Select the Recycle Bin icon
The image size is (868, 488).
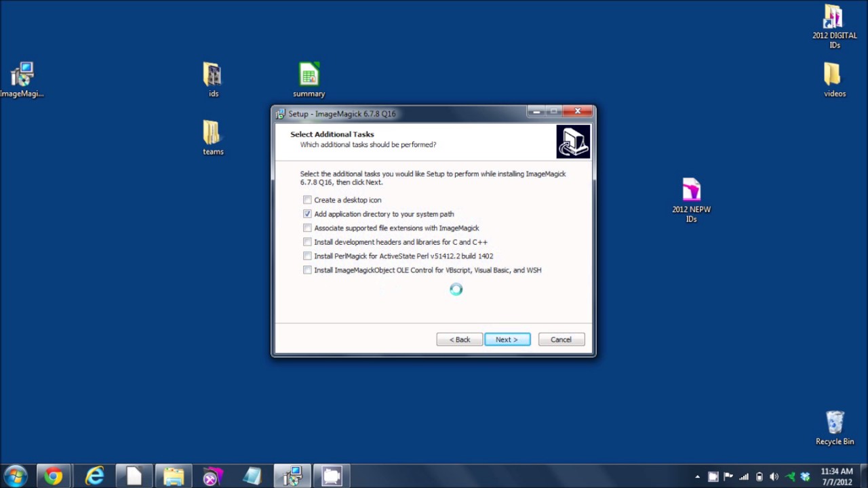pos(834,428)
